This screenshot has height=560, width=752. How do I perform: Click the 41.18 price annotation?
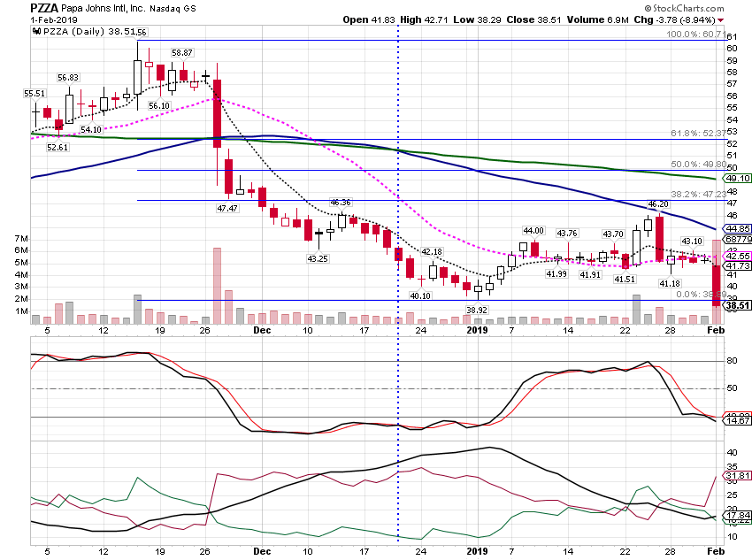(x=670, y=284)
